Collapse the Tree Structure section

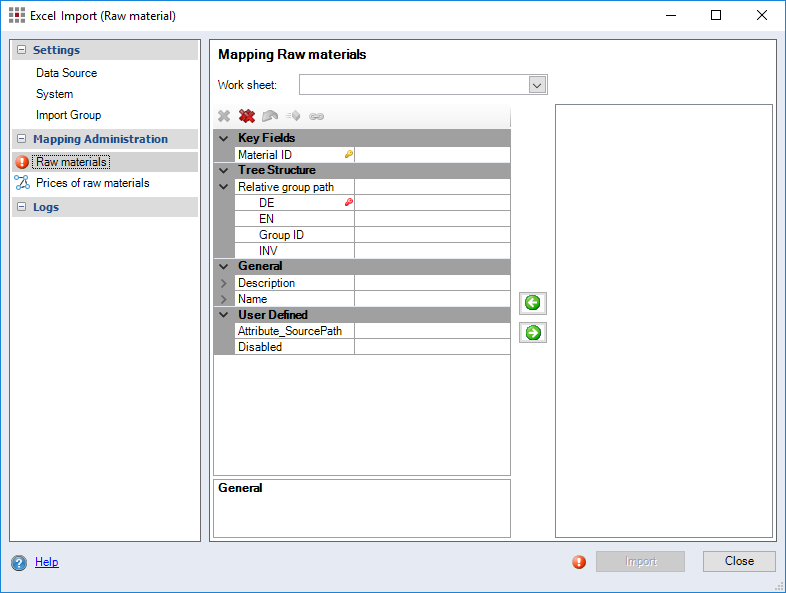tap(224, 170)
